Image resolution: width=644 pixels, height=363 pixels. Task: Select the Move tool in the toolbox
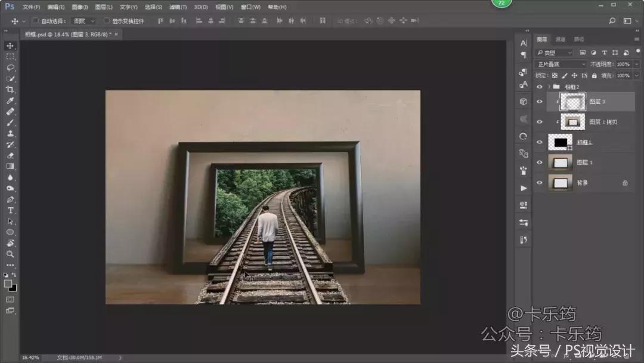click(x=10, y=45)
